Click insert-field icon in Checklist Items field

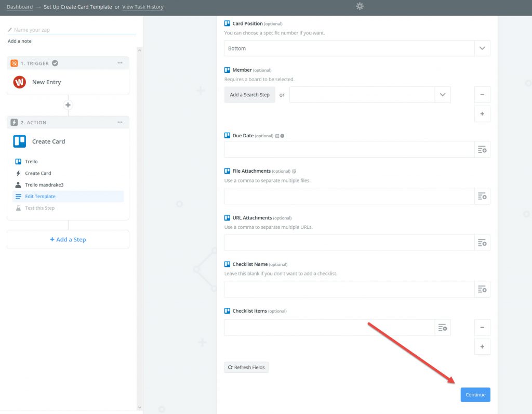pos(443,328)
